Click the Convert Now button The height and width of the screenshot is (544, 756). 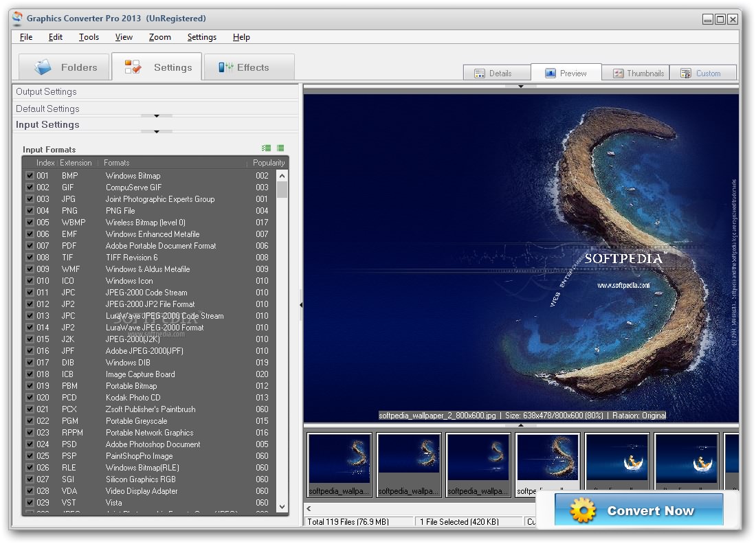tap(639, 510)
